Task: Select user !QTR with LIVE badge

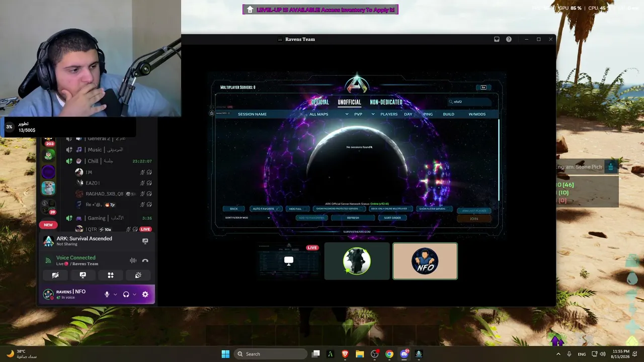Action: [x=113, y=229]
